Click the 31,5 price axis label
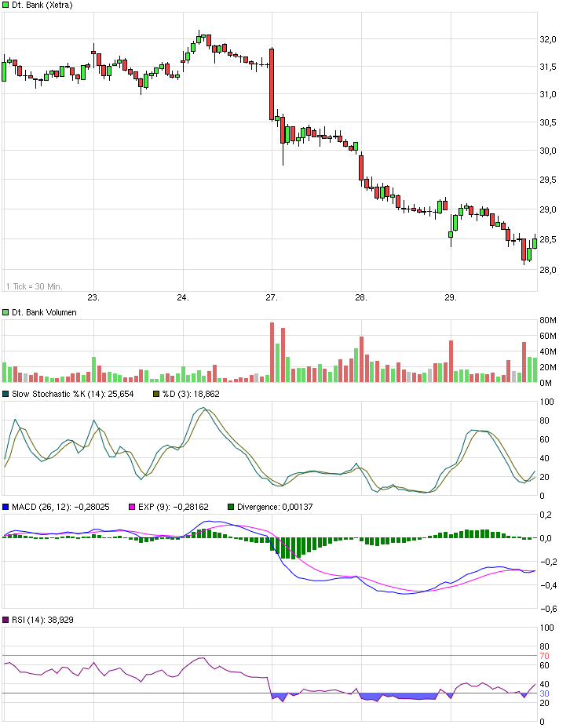570x728 pixels. (548, 67)
